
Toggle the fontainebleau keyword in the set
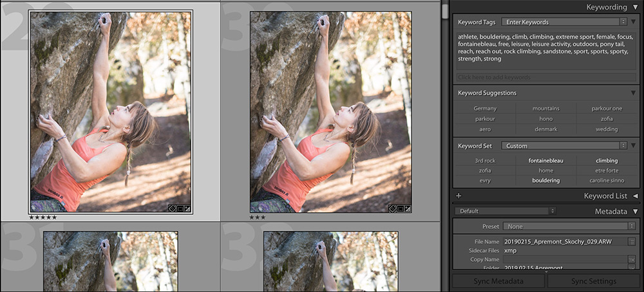click(546, 161)
